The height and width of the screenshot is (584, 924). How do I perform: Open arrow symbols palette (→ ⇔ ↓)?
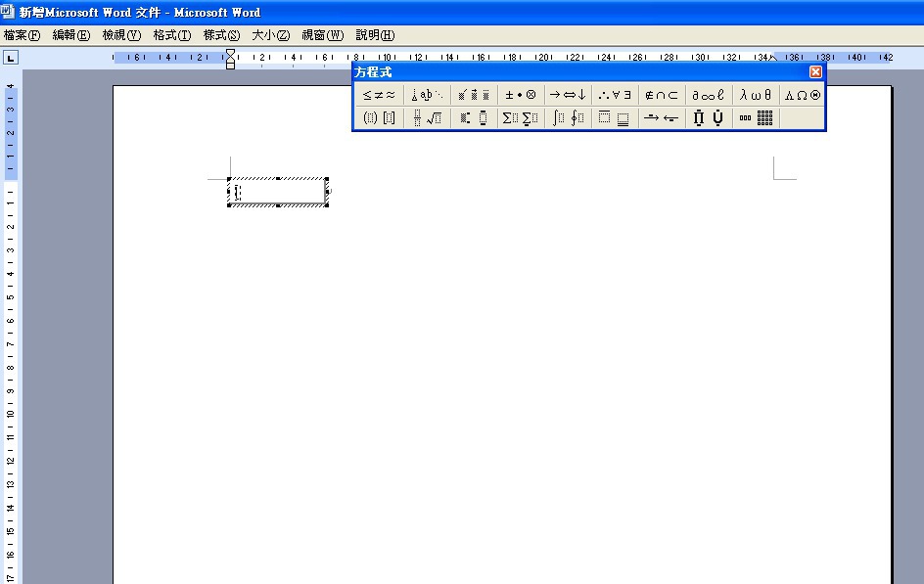(x=568, y=95)
